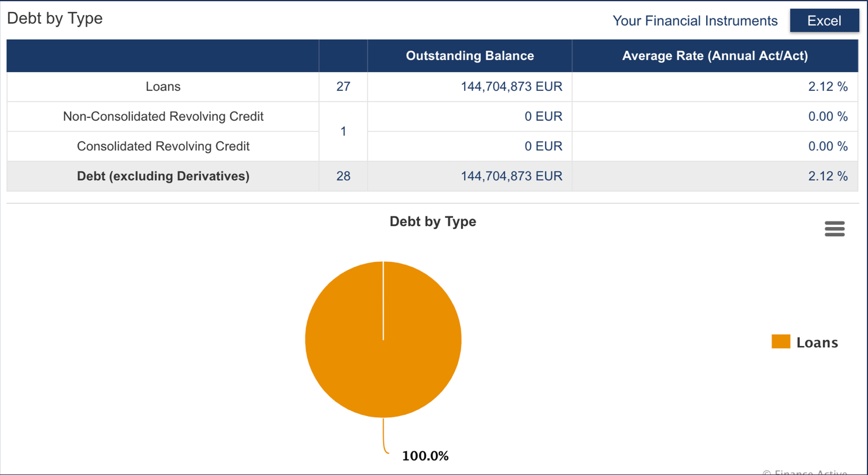Open the chart export hamburger menu
868x475 pixels.
coord(834,229)
